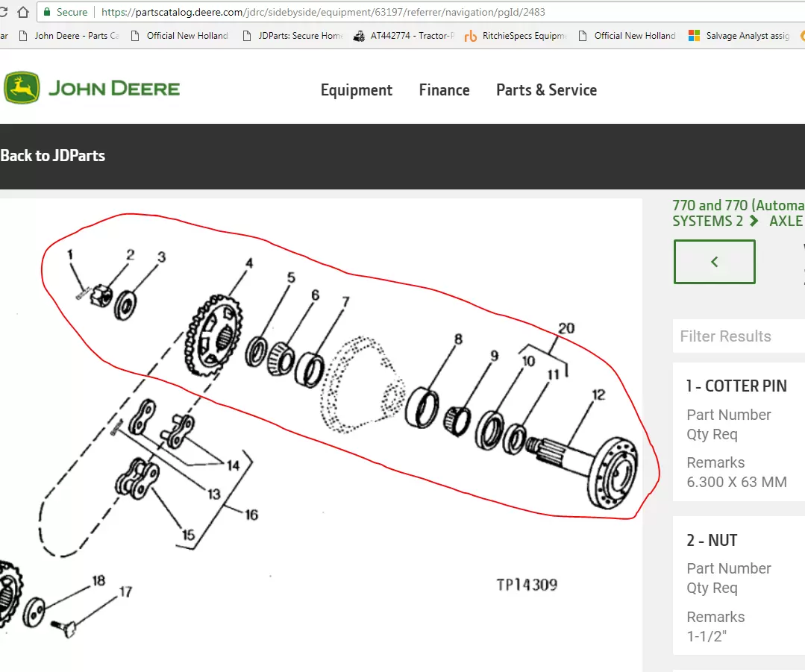Viewport: 805px width, 672px height.
Task: Click the TP14309 diagram reference
Action: coord(527,585)
